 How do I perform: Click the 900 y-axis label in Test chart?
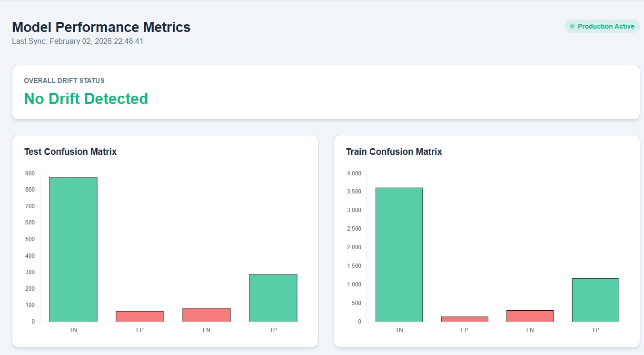(x=30, y=173)
